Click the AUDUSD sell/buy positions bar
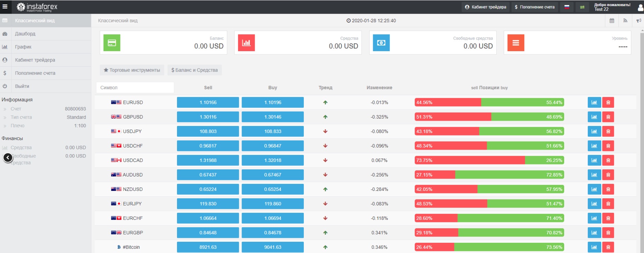 tap(489, 175)
